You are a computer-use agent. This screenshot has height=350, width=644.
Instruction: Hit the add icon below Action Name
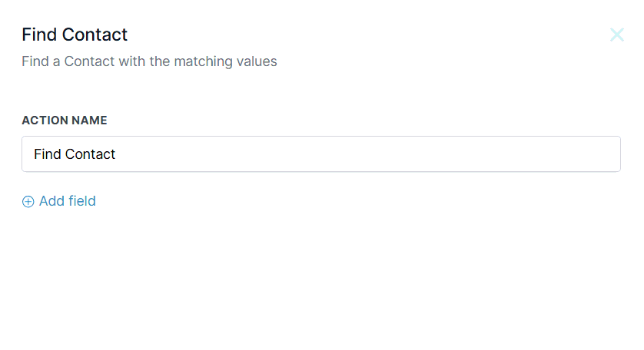pyautogui.click(x=28, y=202)
